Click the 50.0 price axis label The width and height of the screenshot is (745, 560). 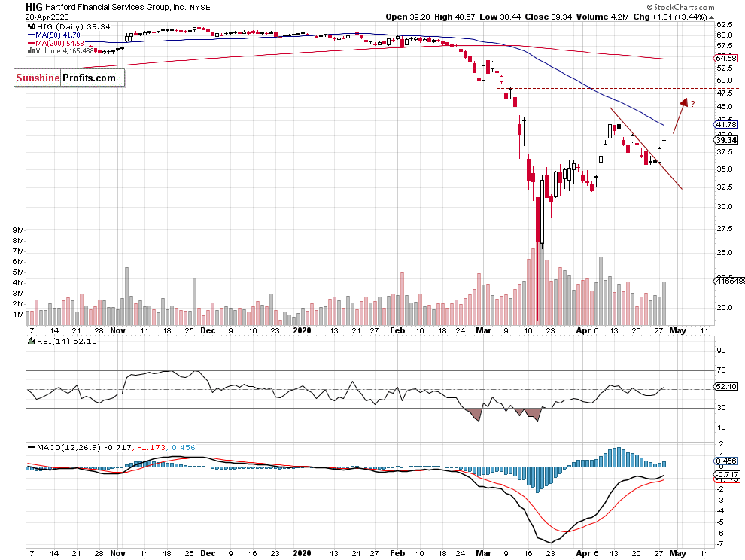(724, 81)
